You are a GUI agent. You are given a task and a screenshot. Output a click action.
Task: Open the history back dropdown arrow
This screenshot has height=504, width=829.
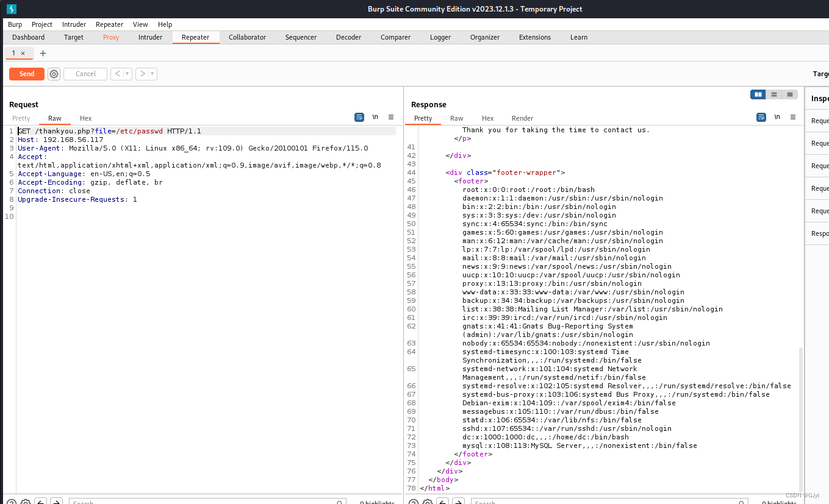click(127, 74)
